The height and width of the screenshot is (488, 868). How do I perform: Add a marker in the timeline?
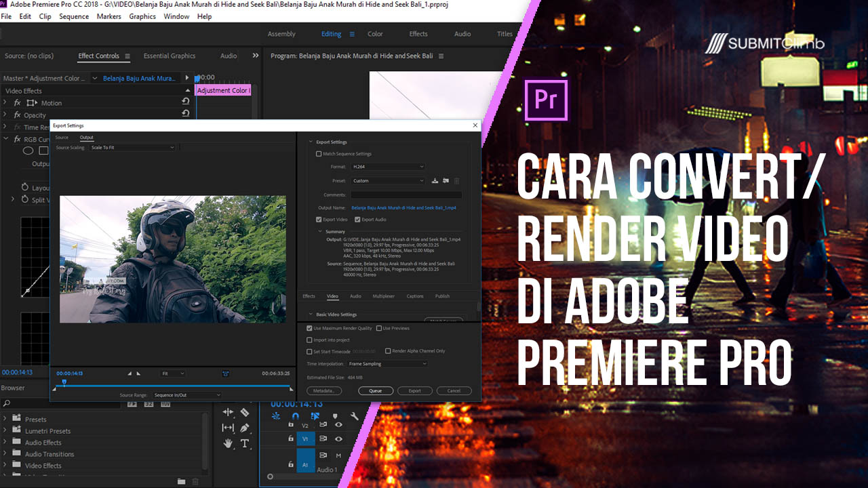[335, 416]
